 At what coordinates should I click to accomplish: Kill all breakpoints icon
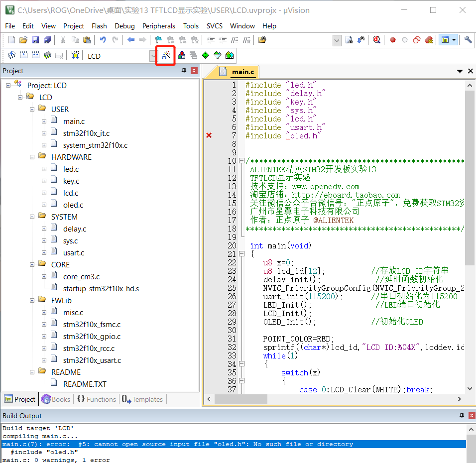point(429,40)
